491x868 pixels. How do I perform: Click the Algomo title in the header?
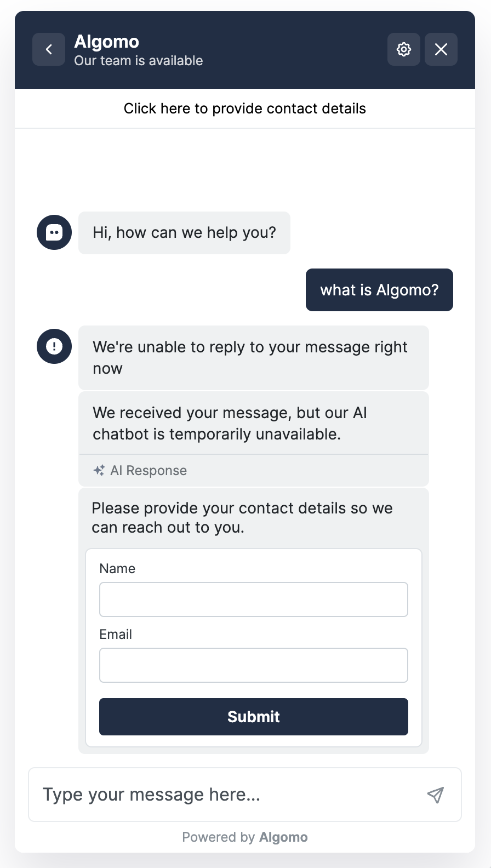tap(106, 42)
